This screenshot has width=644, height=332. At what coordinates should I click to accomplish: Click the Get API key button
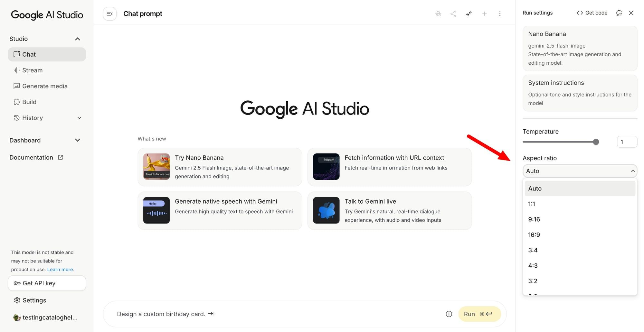(x=47, y=283)
